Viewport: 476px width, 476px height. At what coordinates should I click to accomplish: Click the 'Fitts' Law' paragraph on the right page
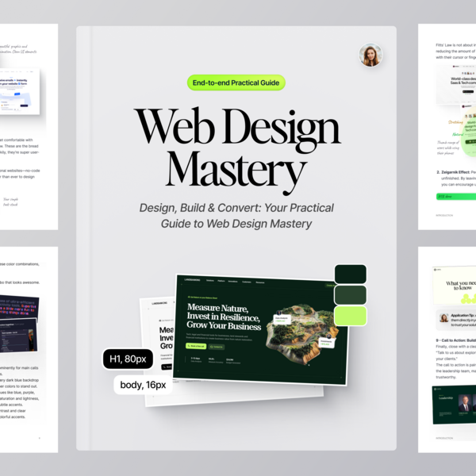pos(456,51)
